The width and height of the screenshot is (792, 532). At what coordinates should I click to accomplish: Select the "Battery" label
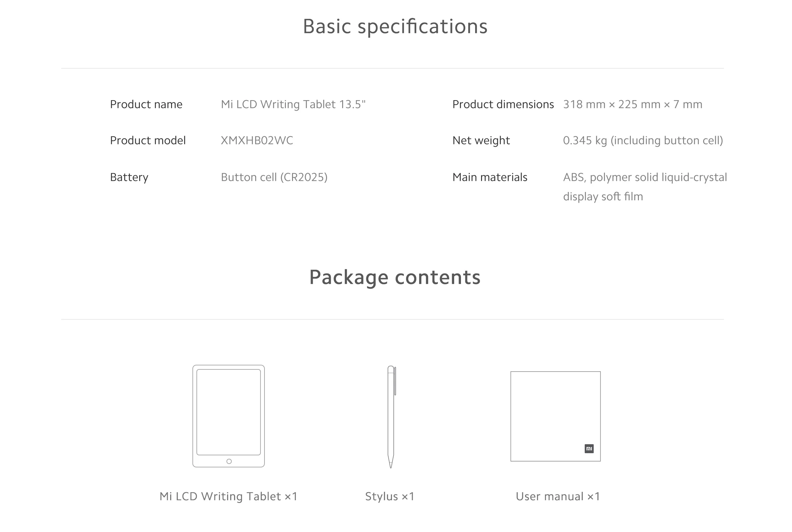coord(129,177)
